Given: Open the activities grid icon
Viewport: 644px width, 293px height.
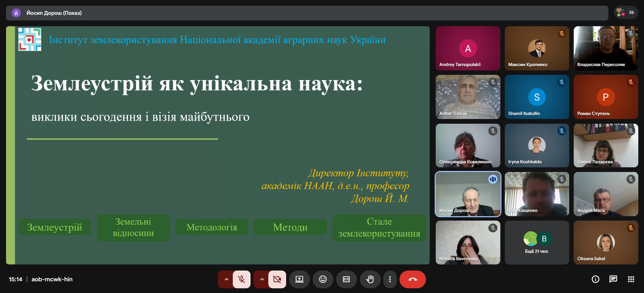Looking at the screenshot, I should click(631, 279).
